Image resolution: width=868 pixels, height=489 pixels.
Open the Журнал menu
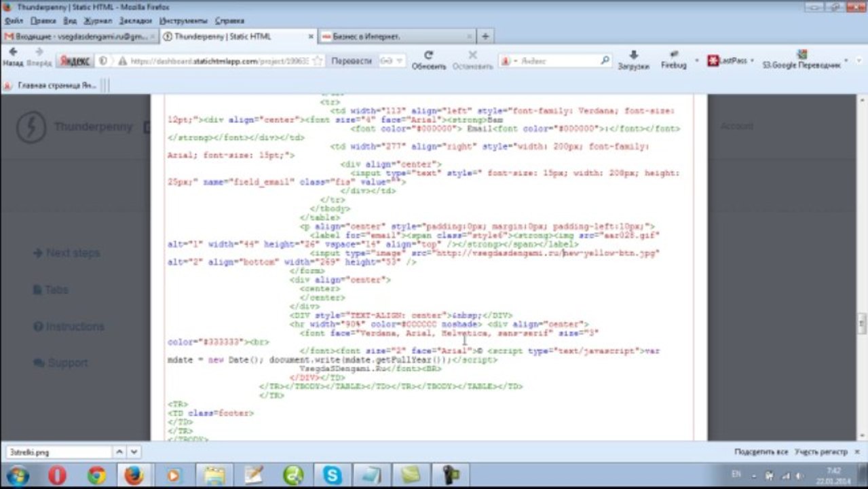(x=98, y=21)
